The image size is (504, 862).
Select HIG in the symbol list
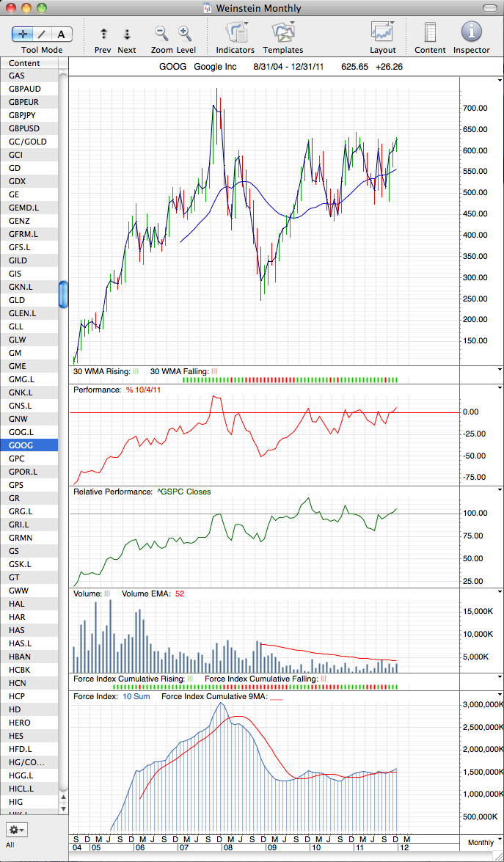coord(29,801)
